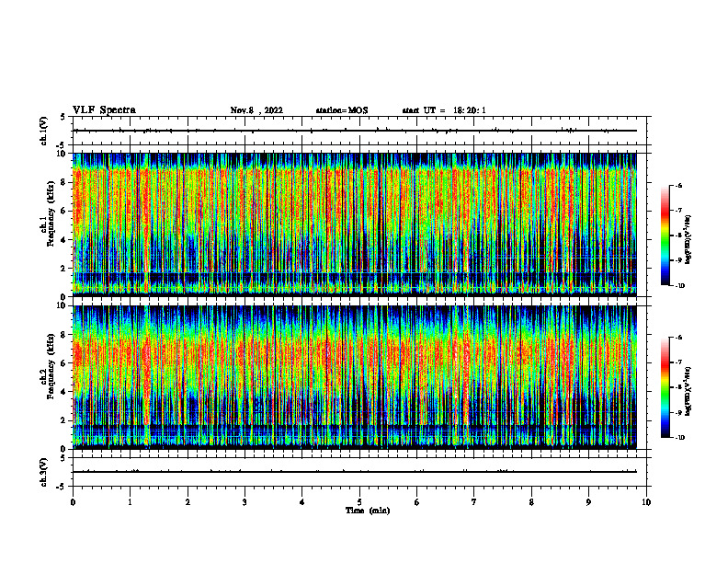
Task: Click time axis tick label "10" at bottom
Action: (x=646, y=502)
